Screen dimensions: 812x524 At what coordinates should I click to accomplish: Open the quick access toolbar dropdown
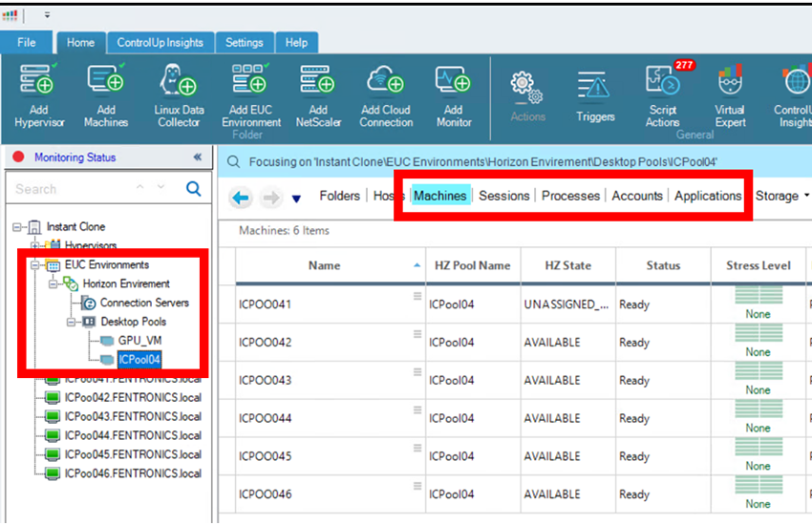(x=47, y=15)
